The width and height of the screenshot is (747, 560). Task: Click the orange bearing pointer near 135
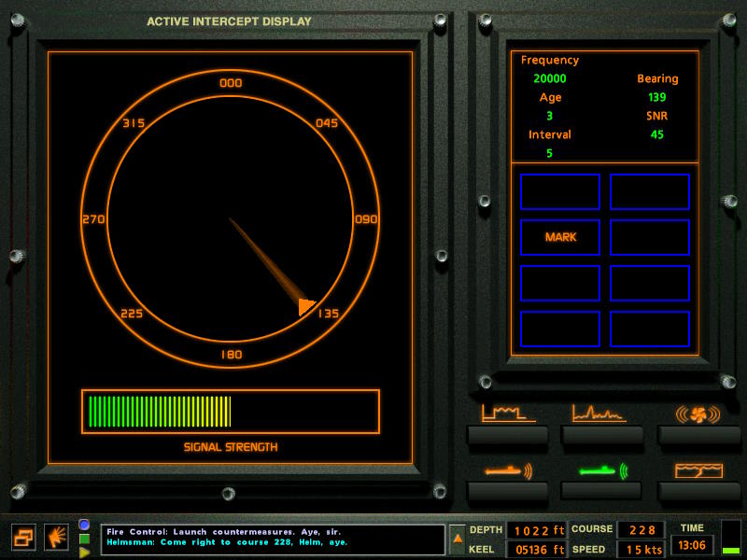point(305,307)
